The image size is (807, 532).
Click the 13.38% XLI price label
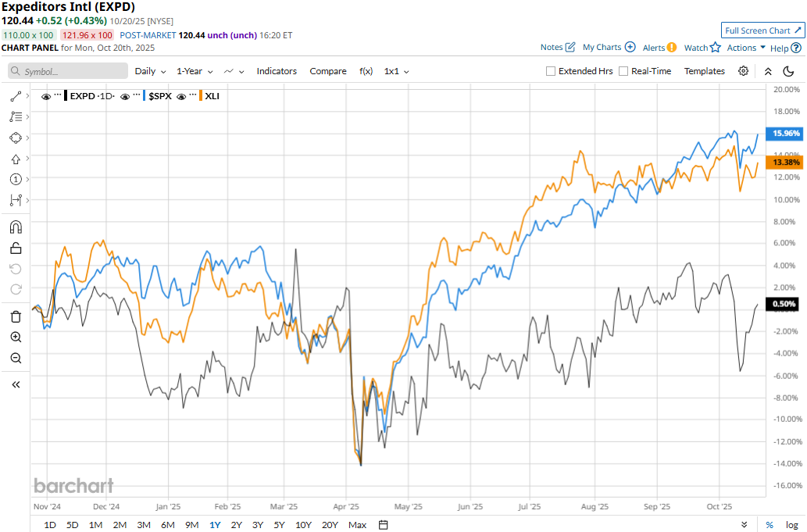click(x=785, y=162)
